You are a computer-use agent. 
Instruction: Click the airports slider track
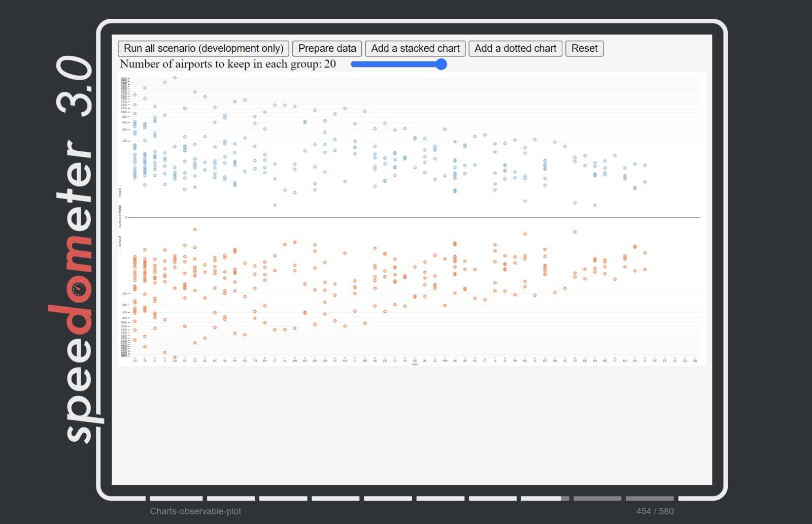pos(398,64)
